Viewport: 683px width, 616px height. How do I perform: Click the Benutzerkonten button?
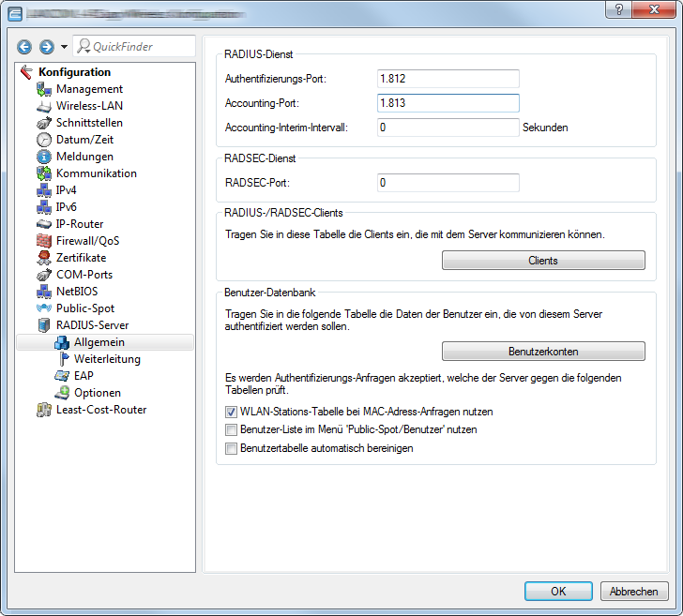click(543, 352)
